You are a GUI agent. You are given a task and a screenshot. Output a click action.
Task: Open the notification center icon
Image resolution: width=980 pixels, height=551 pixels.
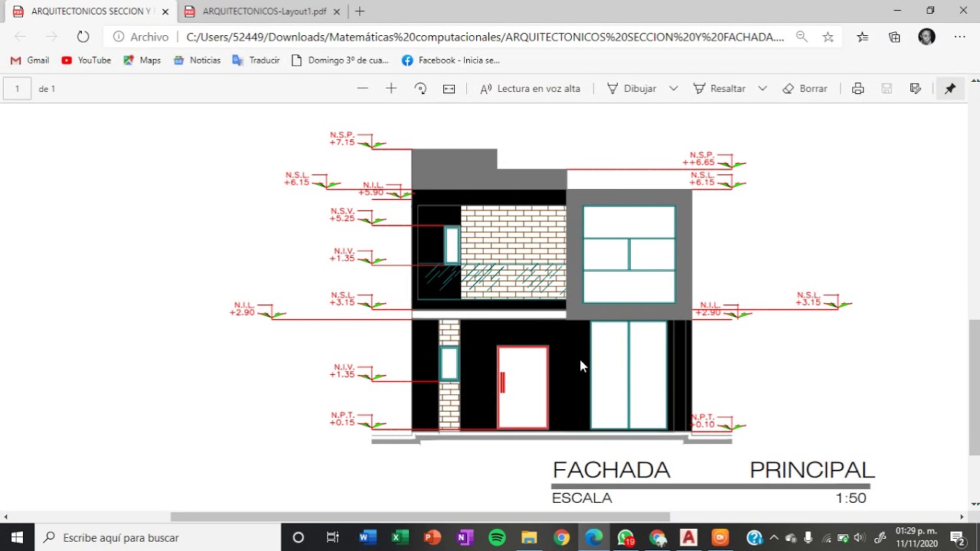tap(957, 538)
